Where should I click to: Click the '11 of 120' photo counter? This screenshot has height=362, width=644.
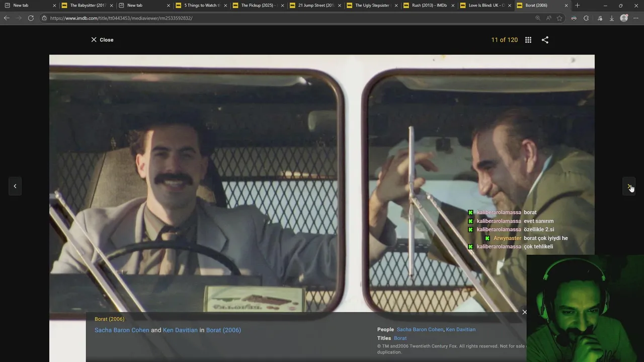tap(504, 40)
